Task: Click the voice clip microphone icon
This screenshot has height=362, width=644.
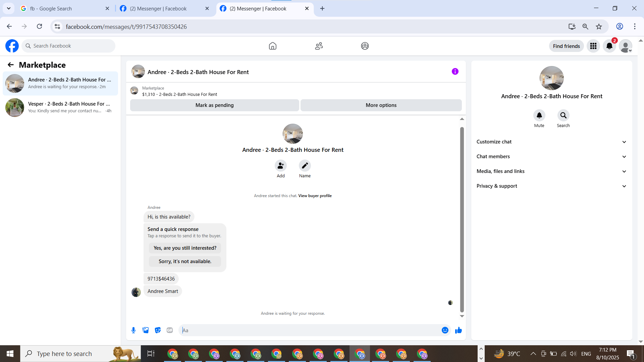Action: 133,330
